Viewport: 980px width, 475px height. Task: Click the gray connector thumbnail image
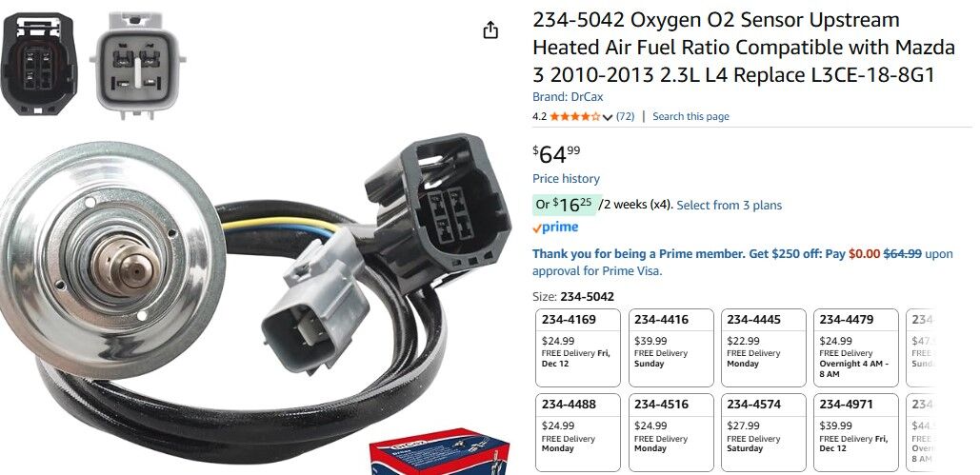137,66
